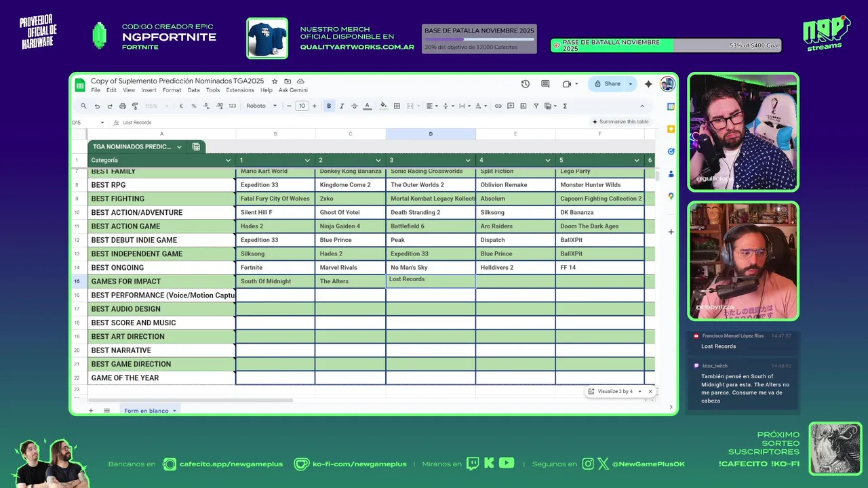Image resolution: width=868 pixels, height=488 pixels.
Task: Star the document title
Action: tap(275, 81)
